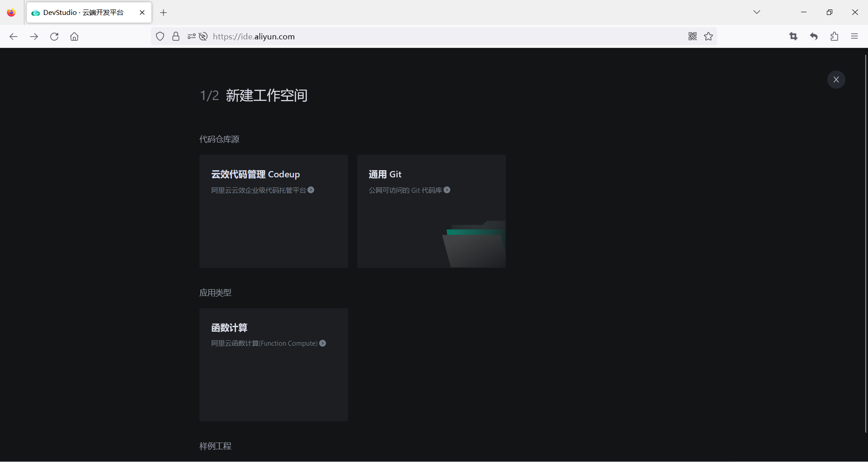This screenshot has height=462, width=868.
Task: Select the 通用 Git repository card
Action: (431, 211)
